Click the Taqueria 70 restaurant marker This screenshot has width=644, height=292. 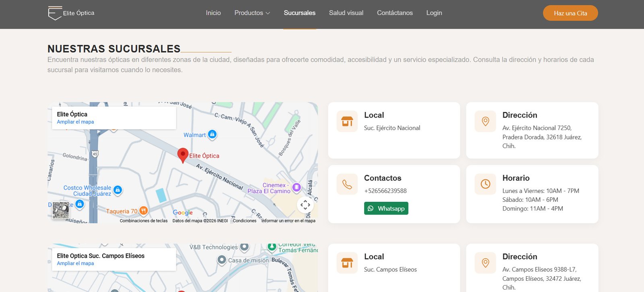click(x=143, y=211)
